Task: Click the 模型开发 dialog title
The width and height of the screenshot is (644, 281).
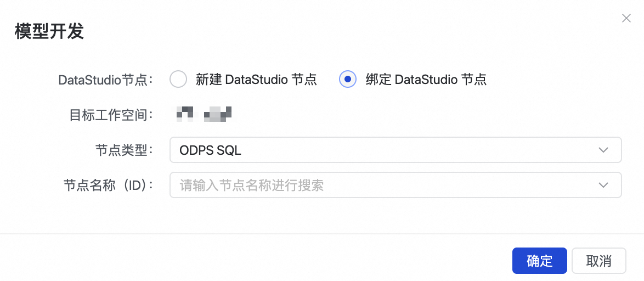Action: click(49, 31)
